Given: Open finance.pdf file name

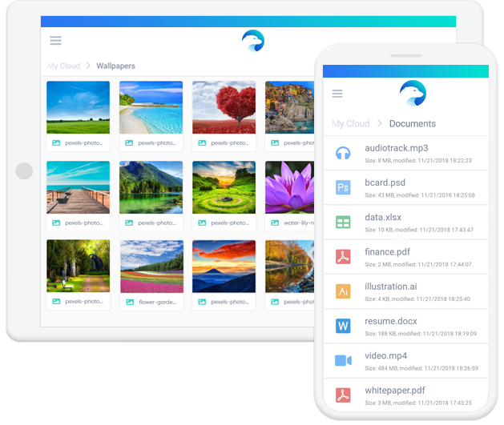Looking at the screenshot, I should [387, 252].
